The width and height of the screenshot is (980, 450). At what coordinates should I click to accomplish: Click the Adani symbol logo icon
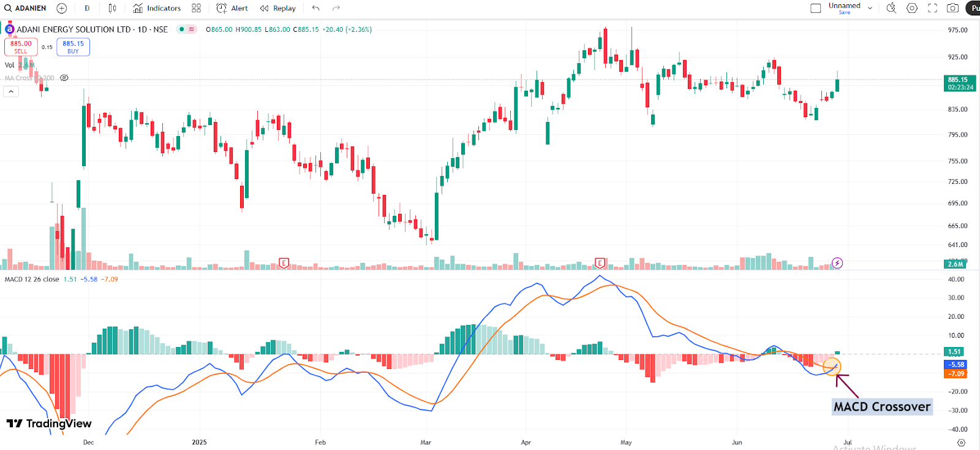click(x=10, y=29)
